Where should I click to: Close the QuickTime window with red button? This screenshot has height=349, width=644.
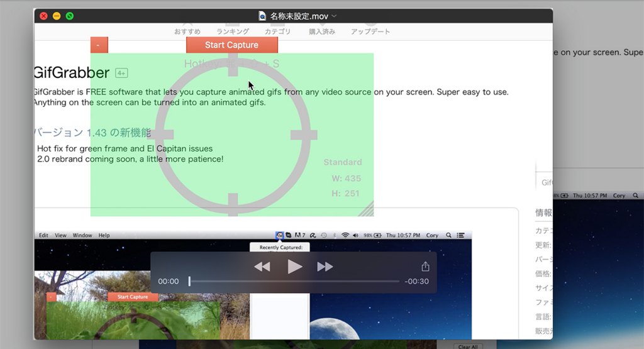click(43, 16)
